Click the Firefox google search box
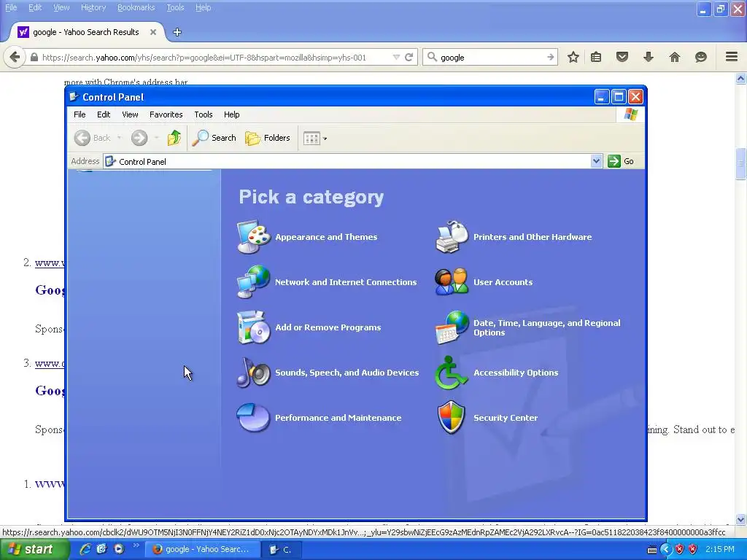747x560 pixels. (x=491, y=57)
